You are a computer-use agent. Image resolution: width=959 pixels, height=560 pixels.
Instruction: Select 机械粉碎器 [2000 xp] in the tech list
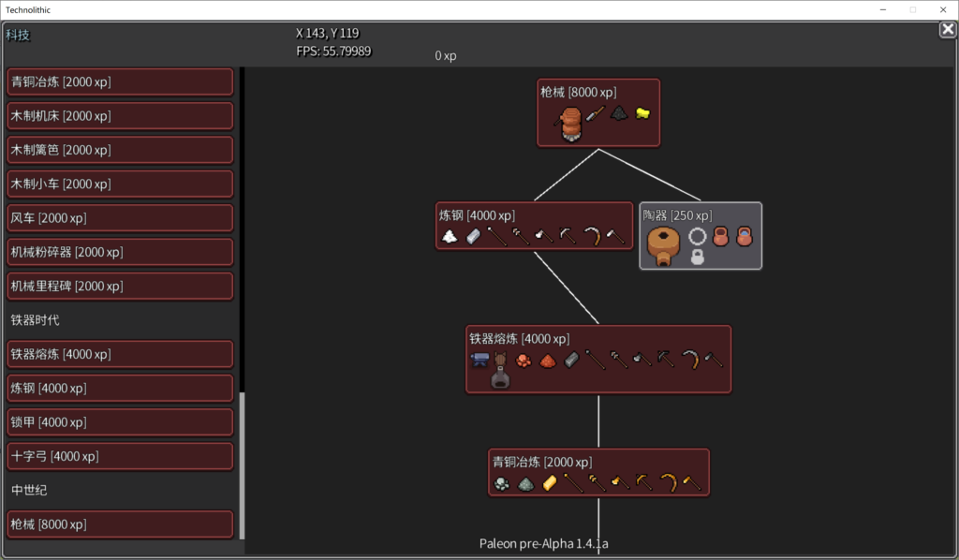coord(120,252)
